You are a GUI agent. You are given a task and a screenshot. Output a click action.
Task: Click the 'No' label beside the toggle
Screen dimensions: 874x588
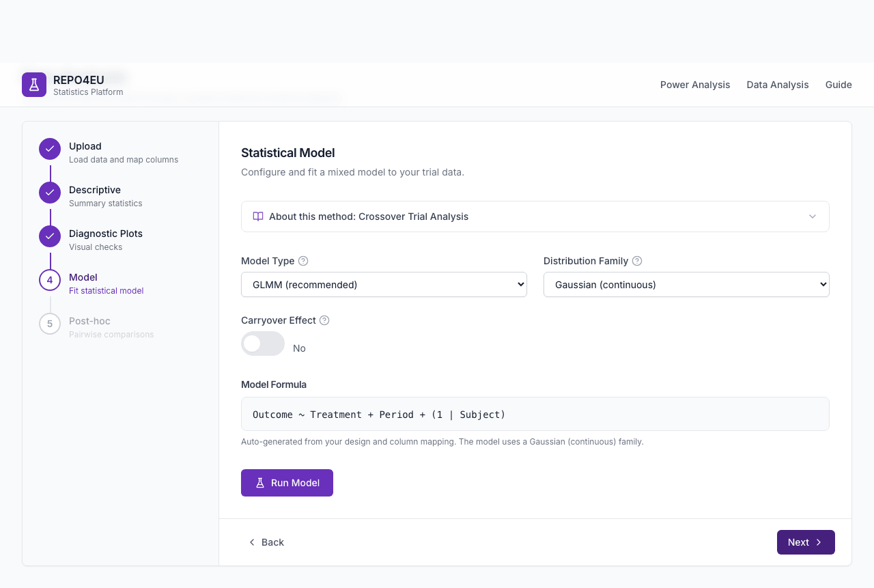pyautogui.click(x=299, y=348)
